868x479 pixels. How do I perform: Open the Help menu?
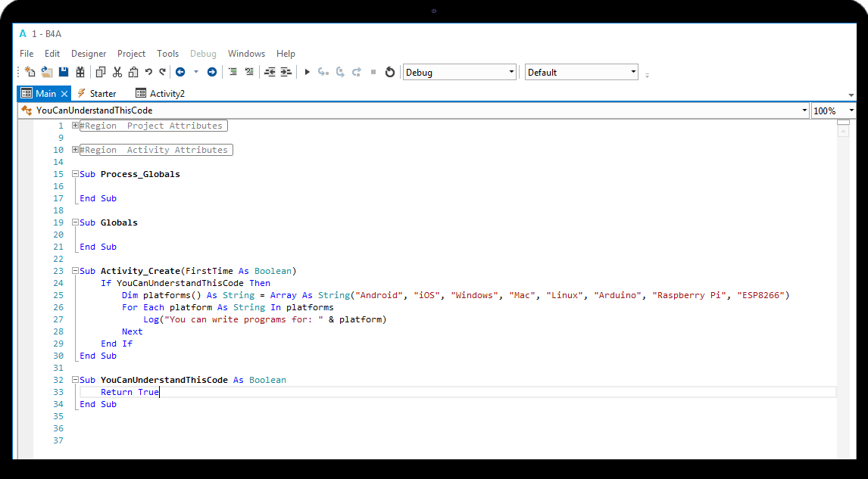(x=286, y=54)
